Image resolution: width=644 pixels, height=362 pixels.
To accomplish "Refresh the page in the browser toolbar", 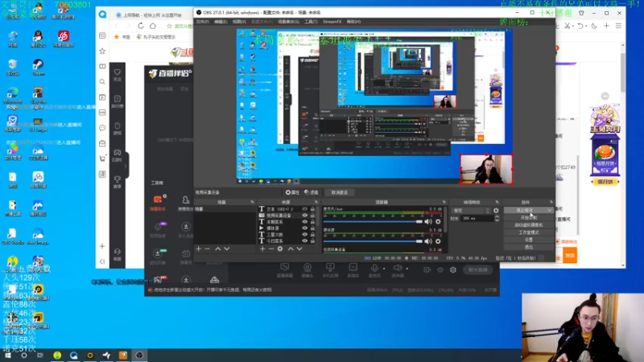I will pyautogui.click(x=141, y=26).
